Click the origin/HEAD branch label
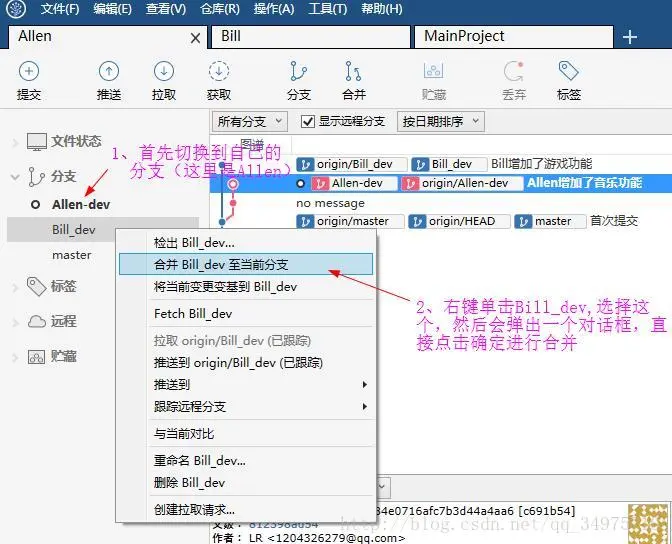Viewport: 672px width, 544px height. tap(459, 221)
